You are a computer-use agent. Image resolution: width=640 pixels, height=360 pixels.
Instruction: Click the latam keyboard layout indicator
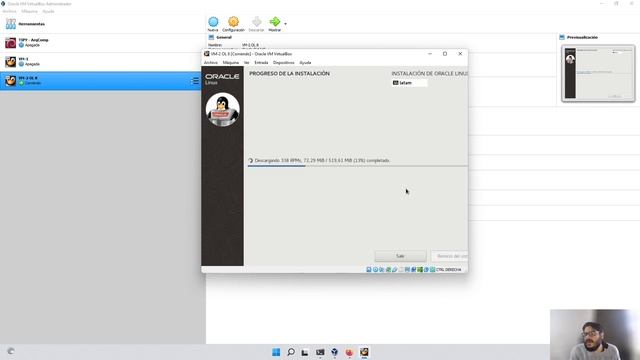[409, 83]
